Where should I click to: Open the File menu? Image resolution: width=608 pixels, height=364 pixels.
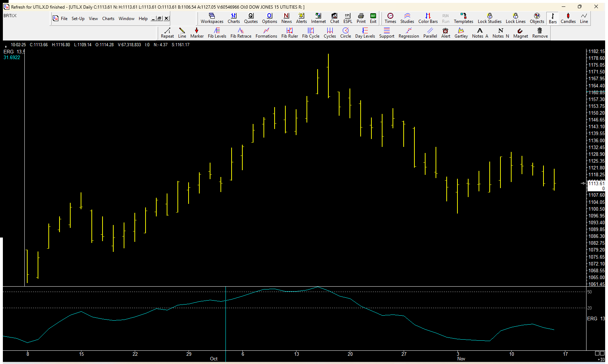pos(64,19)
